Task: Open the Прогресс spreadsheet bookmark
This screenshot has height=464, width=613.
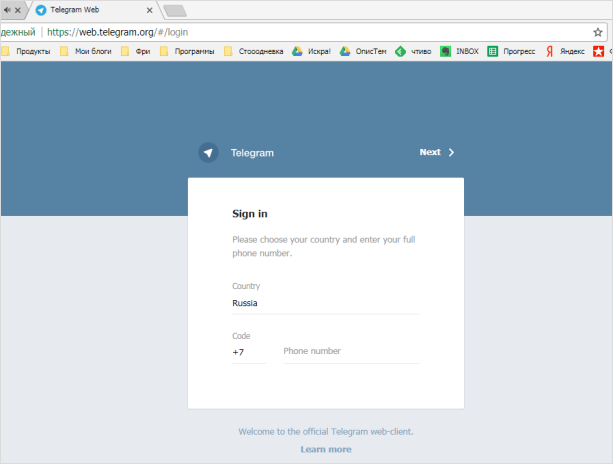Action: (510, 51)
